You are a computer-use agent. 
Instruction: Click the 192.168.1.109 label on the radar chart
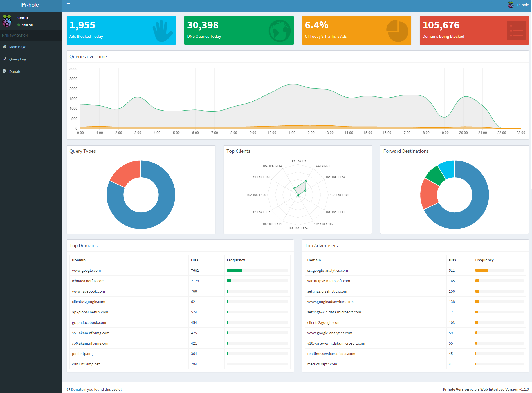256,195
